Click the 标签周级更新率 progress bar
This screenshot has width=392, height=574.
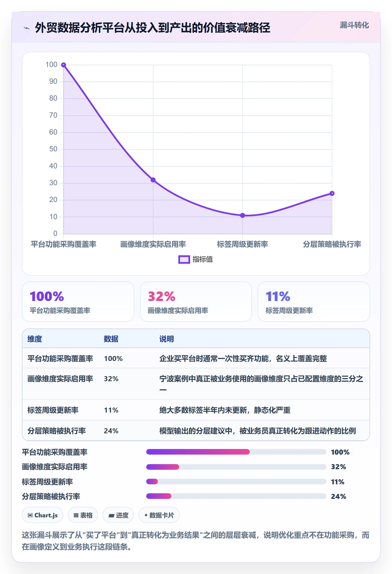point(236,482)
